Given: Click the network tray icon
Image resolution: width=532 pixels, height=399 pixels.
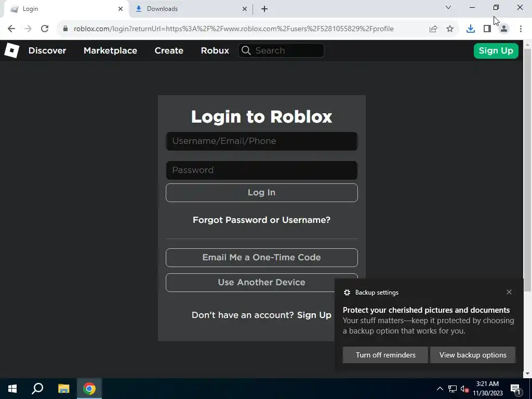Looking at the screenshot, I should (x=453, y=389).
